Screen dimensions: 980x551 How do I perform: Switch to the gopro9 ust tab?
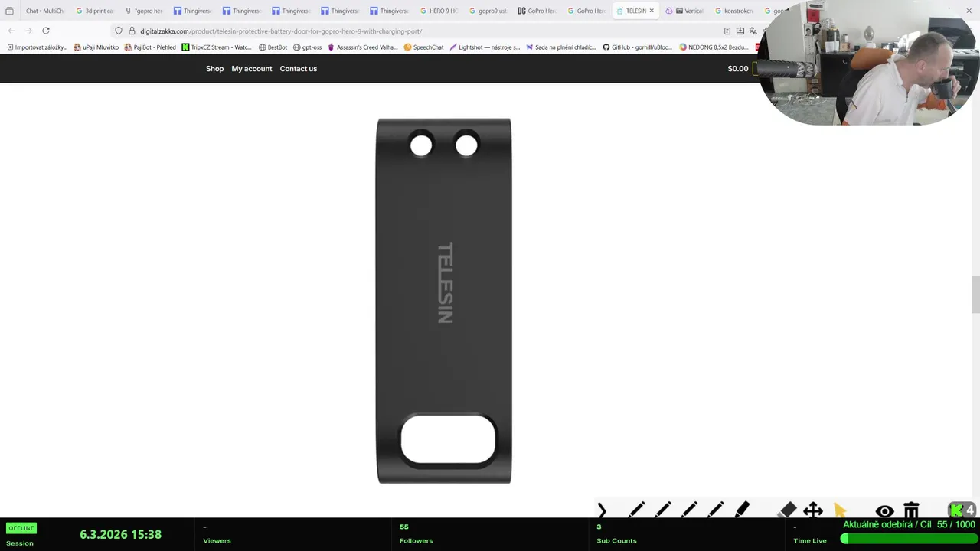[488, 11]
